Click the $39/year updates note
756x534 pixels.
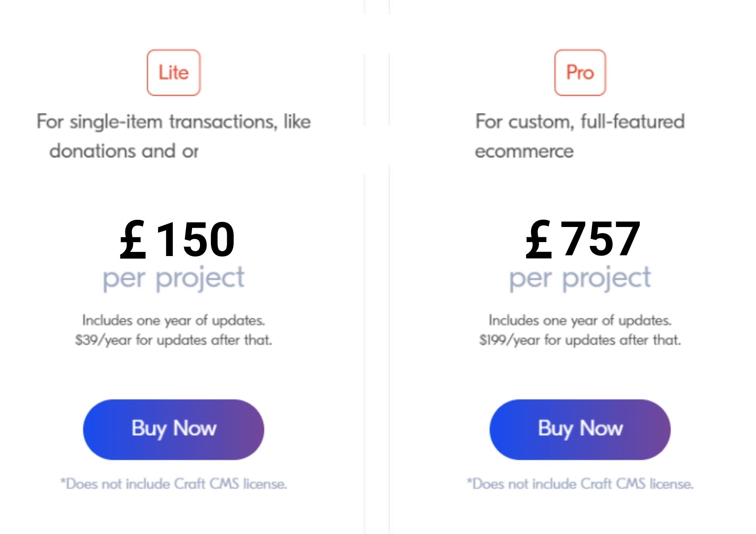[x=174, y=340]
